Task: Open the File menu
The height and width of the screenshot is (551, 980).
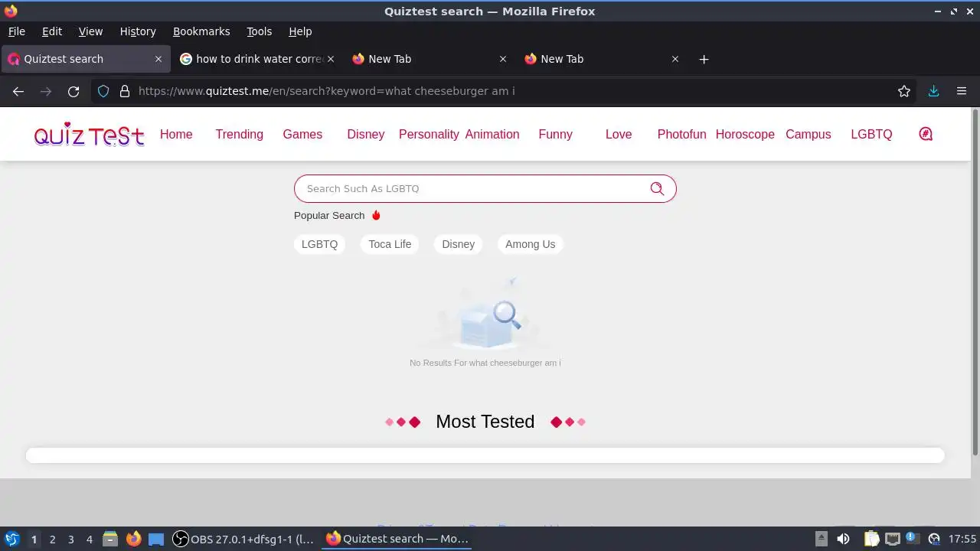Action: tap(16, 31)
